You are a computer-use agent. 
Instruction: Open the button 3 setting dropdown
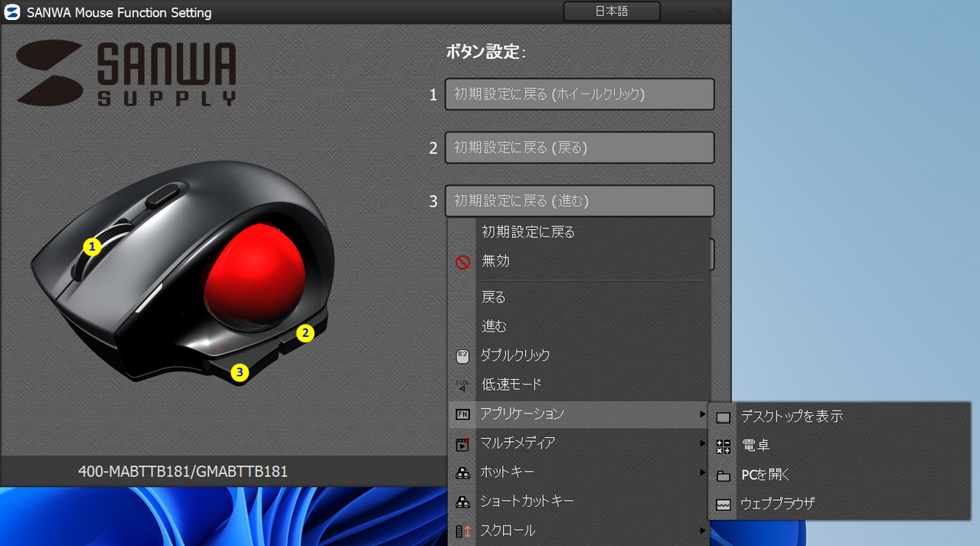click(x=579, y=201)
